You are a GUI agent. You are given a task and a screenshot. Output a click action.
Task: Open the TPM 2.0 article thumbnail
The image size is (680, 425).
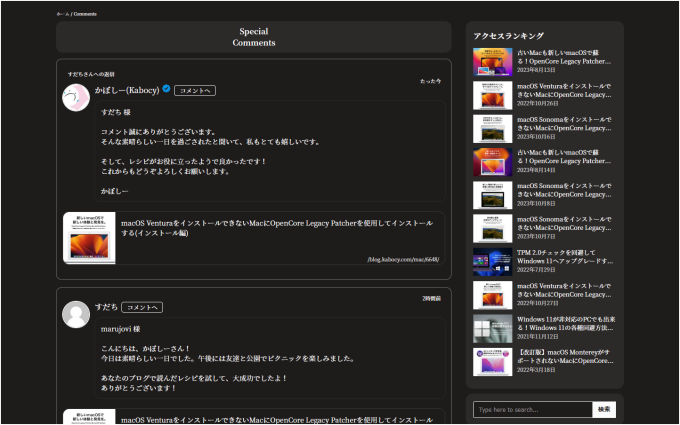[x=493, y=262]
